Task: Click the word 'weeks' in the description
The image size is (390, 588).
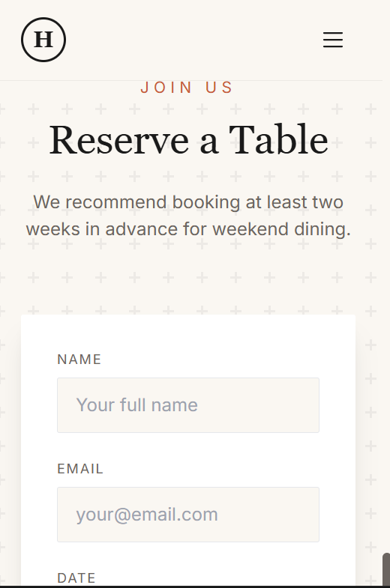Action: (53, 229)
